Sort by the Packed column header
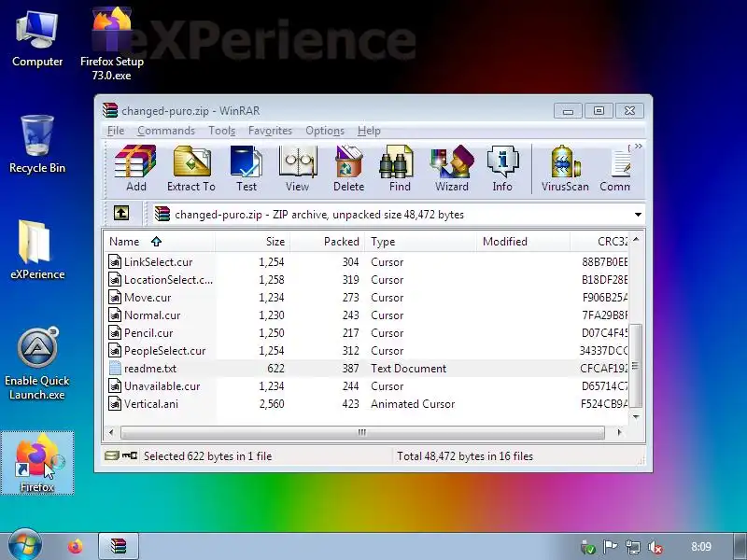 tap(327, 242)
